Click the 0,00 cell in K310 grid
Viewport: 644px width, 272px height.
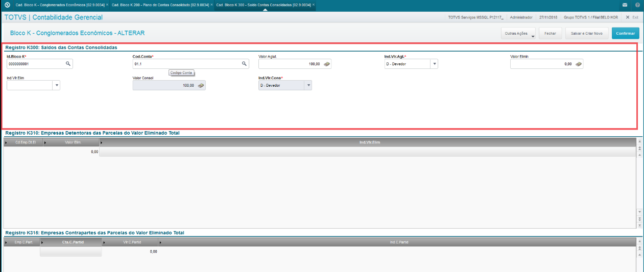(x=71, y=152)
